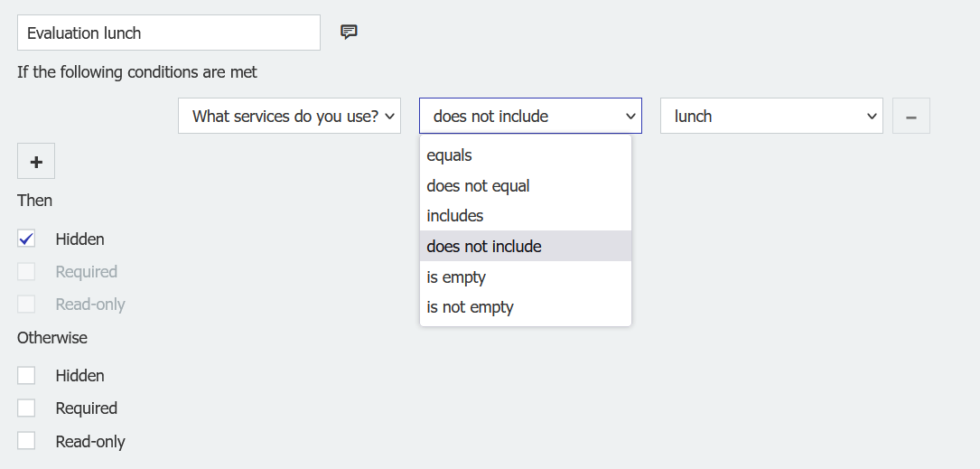Screen dimensions: 980x469
Task: Choose 'is empty' operator option
Action: click(x=456, y=277)
